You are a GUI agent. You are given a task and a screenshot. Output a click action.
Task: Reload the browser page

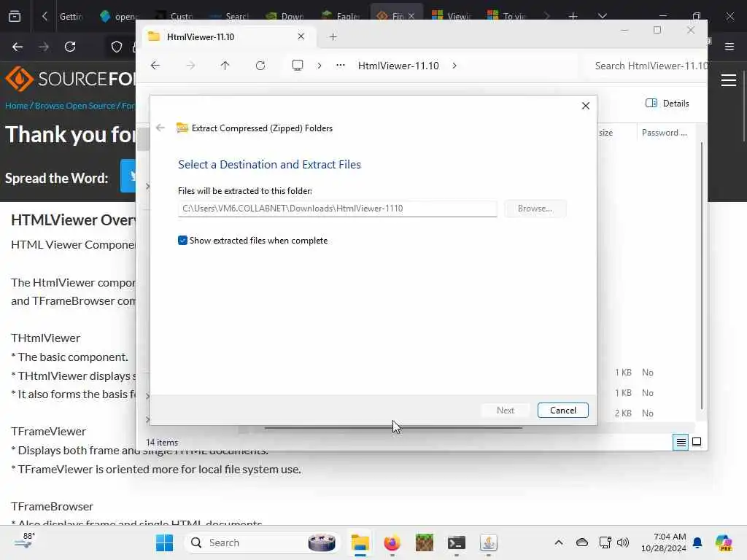coord(70,47)
